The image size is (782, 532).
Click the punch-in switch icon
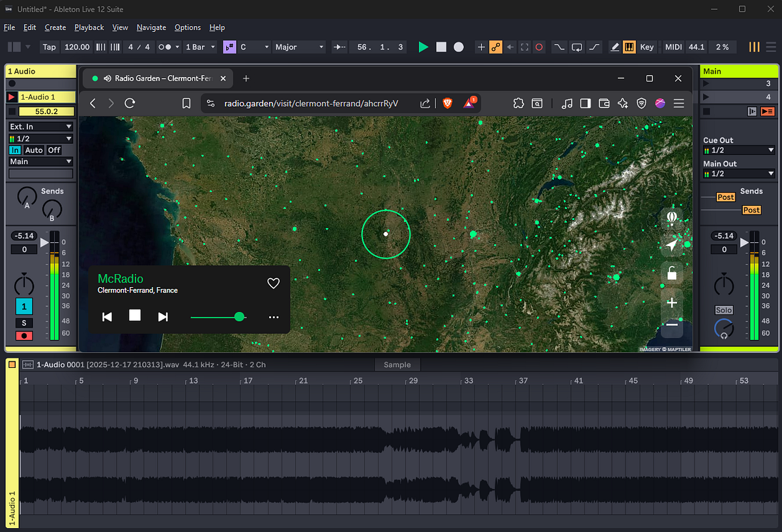pos(559,47)
